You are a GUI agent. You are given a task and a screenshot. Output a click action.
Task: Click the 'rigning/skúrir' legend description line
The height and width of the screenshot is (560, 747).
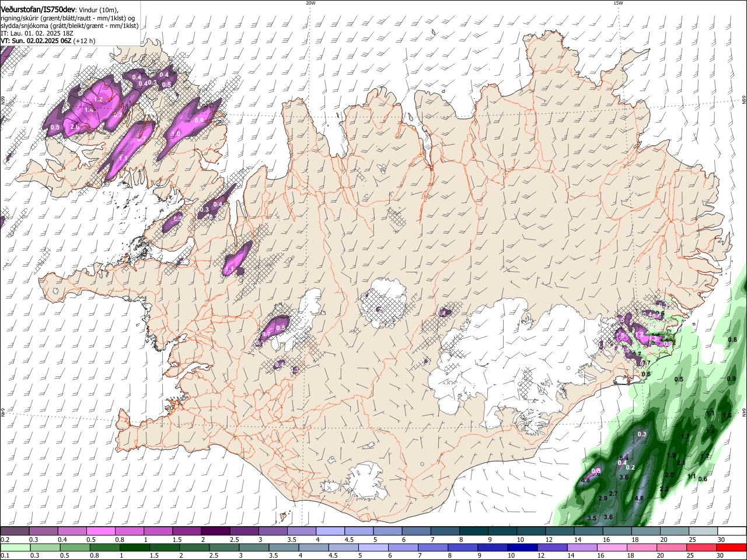click(69, 18)
